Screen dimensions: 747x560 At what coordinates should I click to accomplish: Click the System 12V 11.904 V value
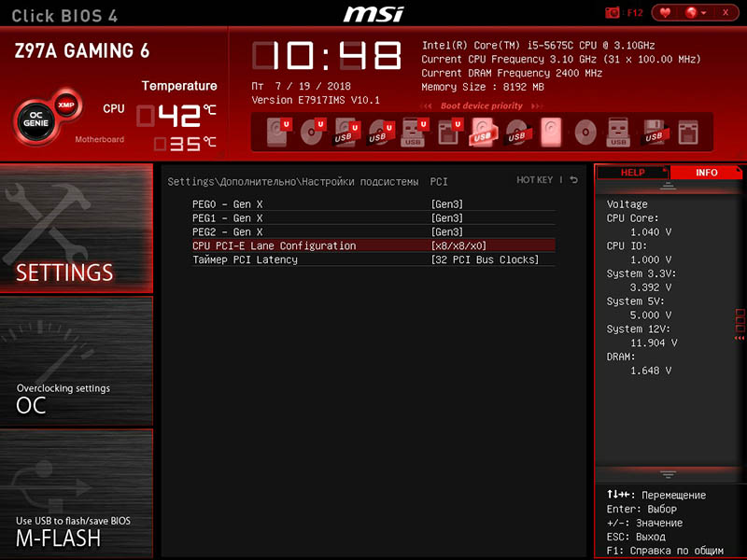[x=654, y=343]
